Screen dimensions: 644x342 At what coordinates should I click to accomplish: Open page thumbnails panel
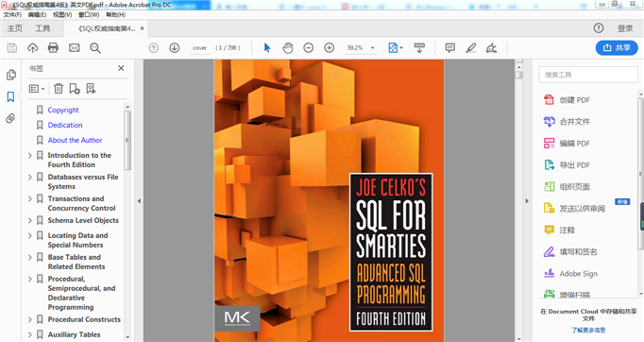(11, 75)
